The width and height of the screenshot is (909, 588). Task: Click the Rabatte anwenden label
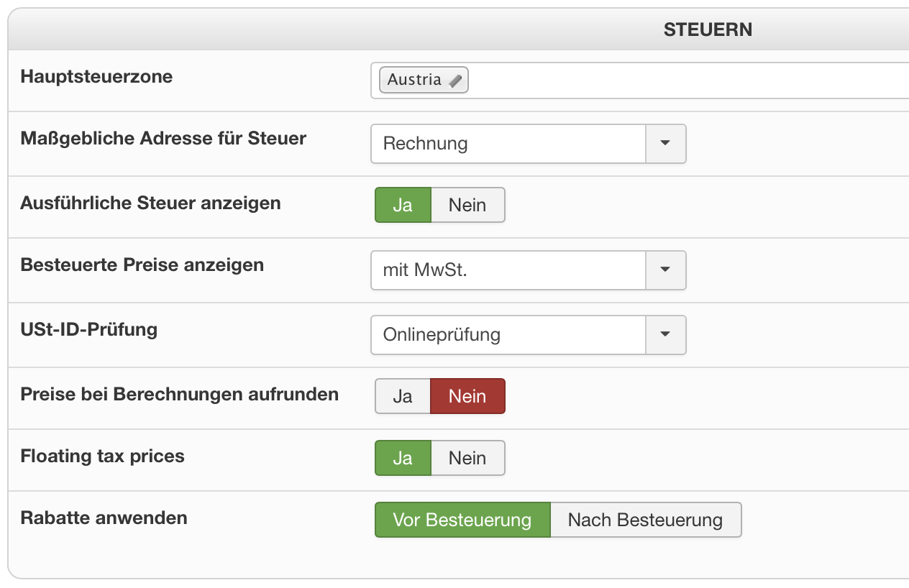[104, 518]
